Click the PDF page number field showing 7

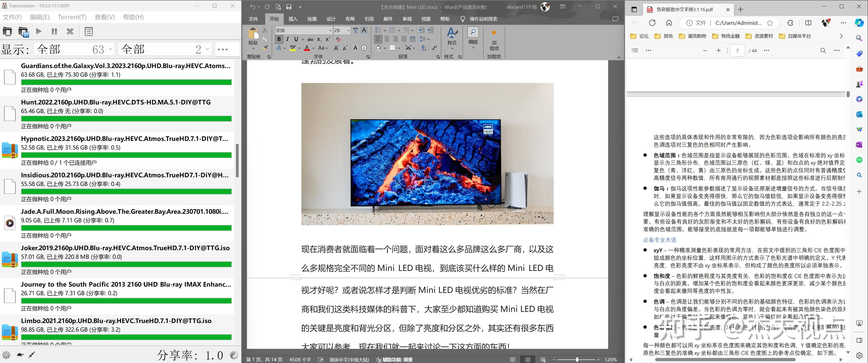tap(738, 50)
